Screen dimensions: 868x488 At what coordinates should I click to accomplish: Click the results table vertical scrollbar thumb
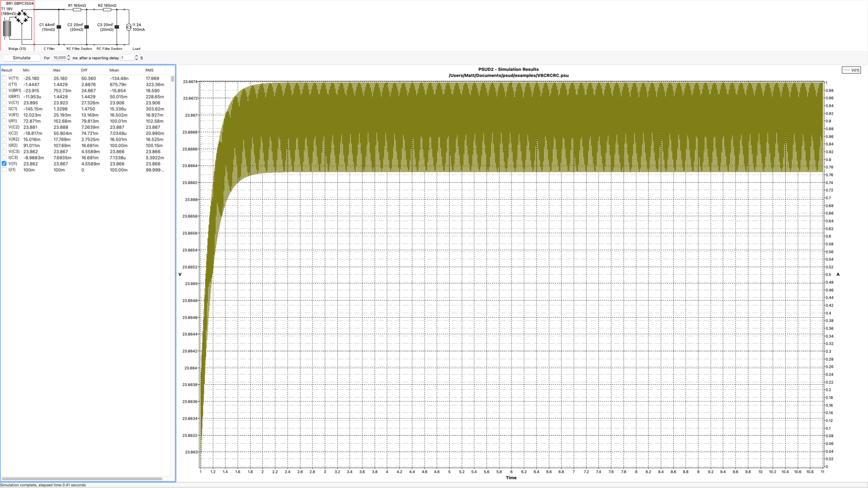tap(172, 79)
